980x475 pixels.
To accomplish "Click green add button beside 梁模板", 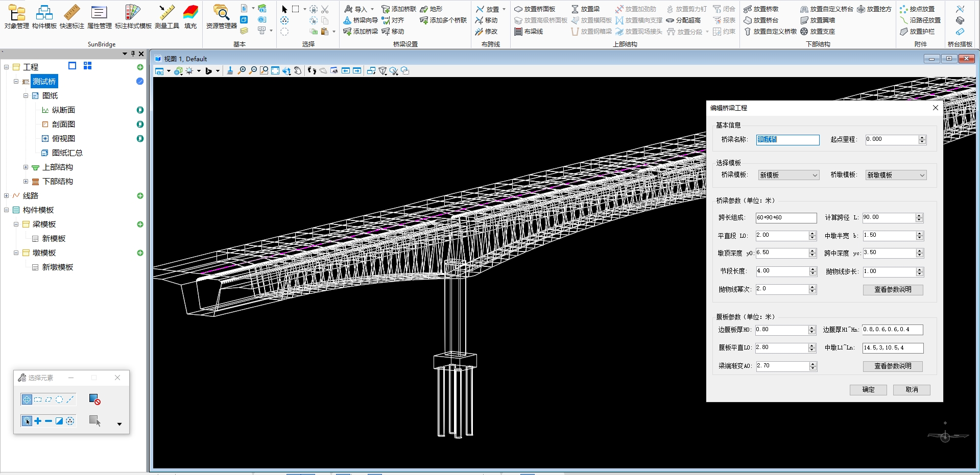I will point(140,224).
